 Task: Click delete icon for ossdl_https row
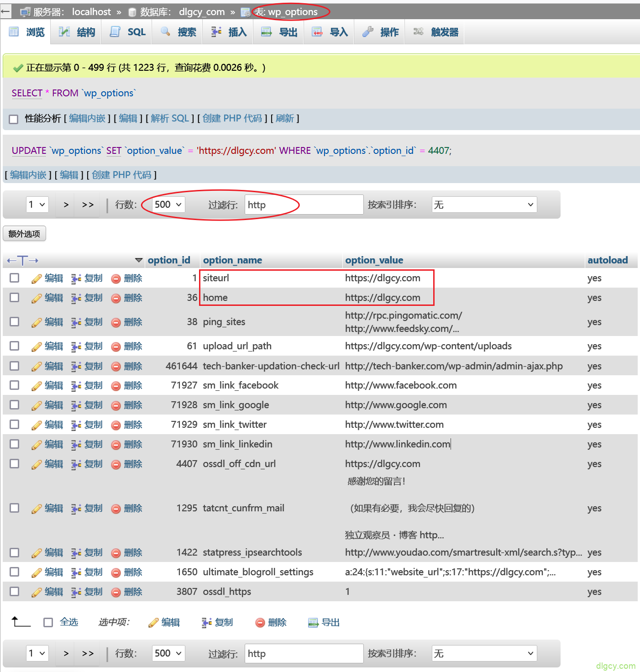pyautogui.click(x=116, y=592)
